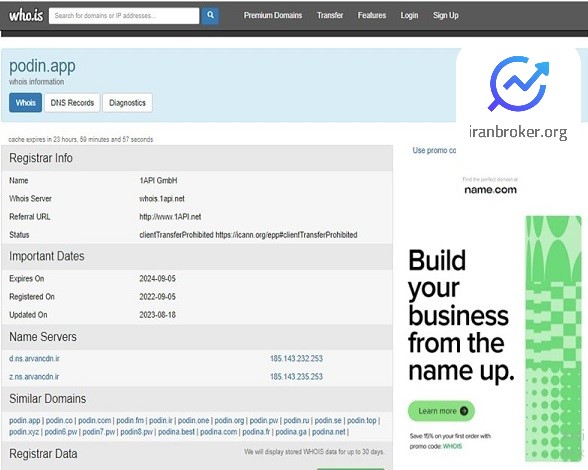Click the Learn more ad button
The image size is (588, 470).
(x=441, y=411)
